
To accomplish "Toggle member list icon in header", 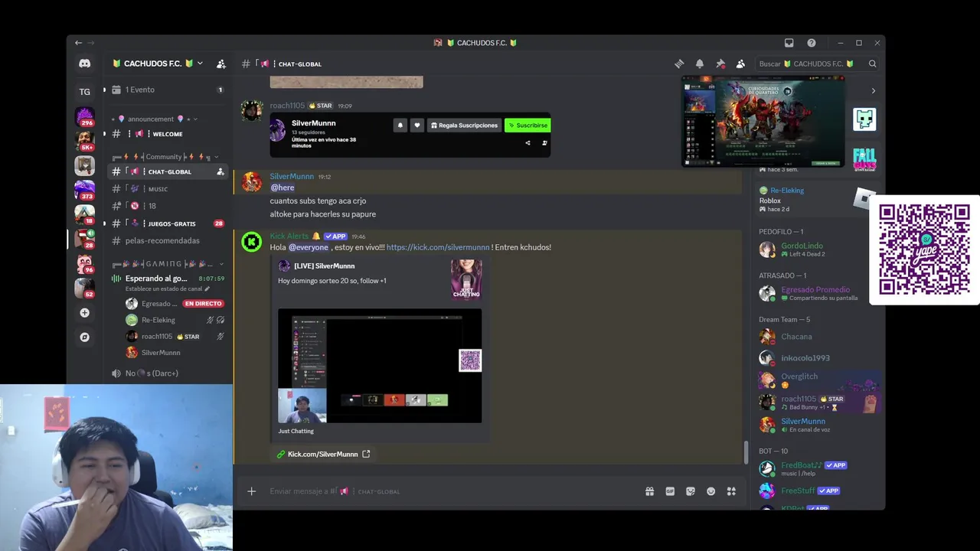I will (740, 64).
